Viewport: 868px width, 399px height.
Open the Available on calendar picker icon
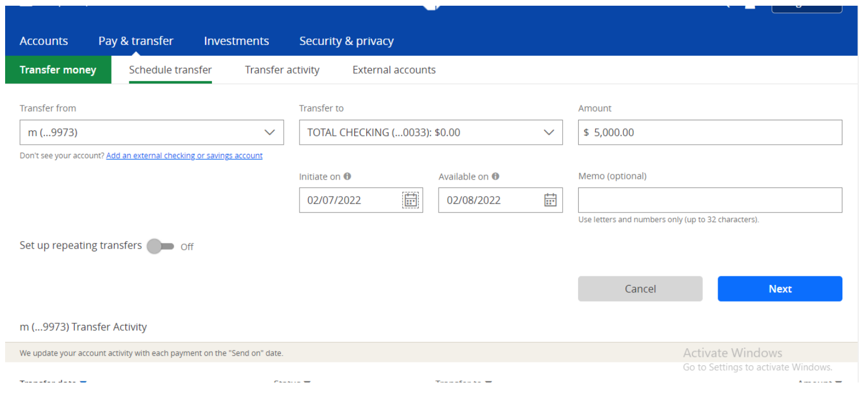coord(550,200)
